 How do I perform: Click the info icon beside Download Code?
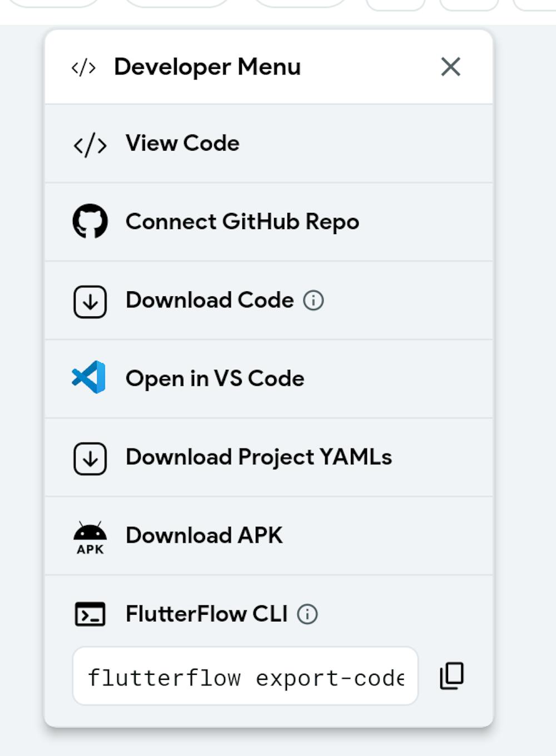[x=313, y=301]
